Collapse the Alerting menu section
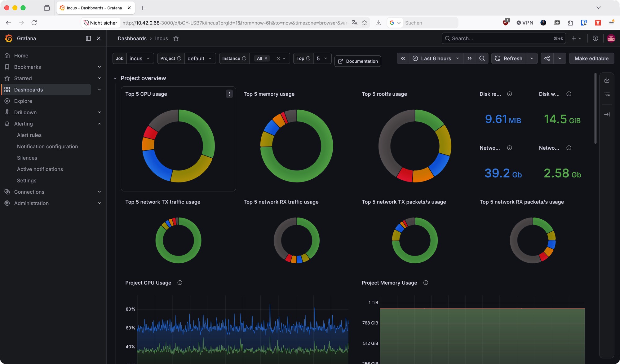This screenshot has height=364, width=620. coord(100,124)
